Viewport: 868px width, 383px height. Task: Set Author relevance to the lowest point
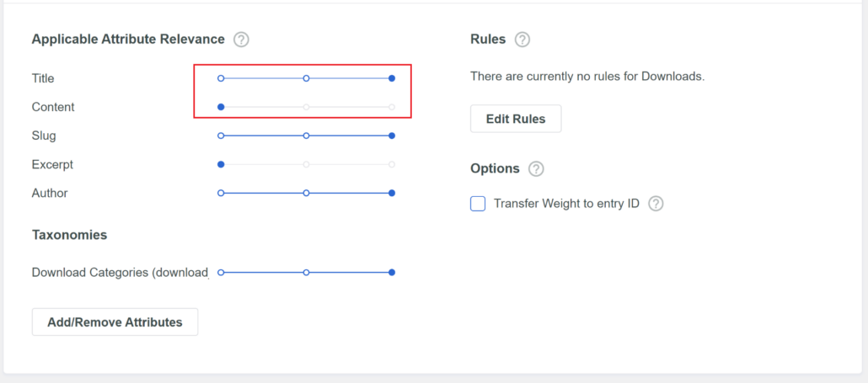pos(221,194)
